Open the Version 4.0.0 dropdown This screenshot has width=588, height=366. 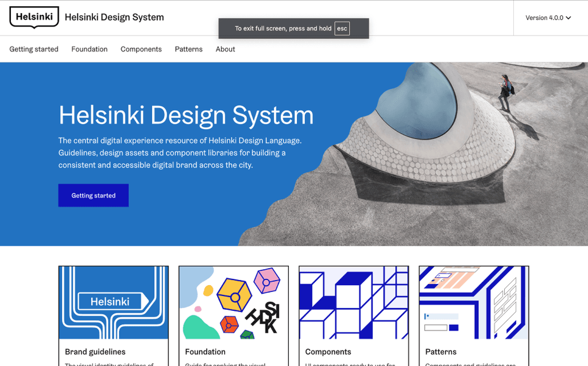point(544,18)
